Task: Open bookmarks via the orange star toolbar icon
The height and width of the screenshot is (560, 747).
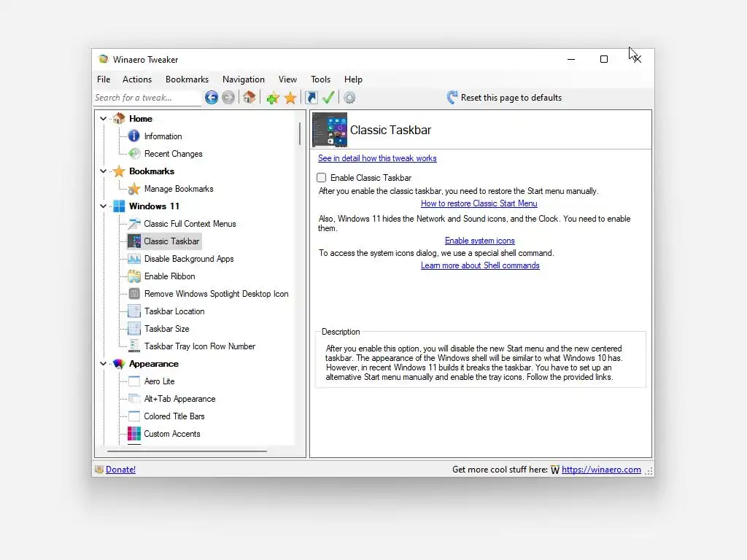Action: 290,98
